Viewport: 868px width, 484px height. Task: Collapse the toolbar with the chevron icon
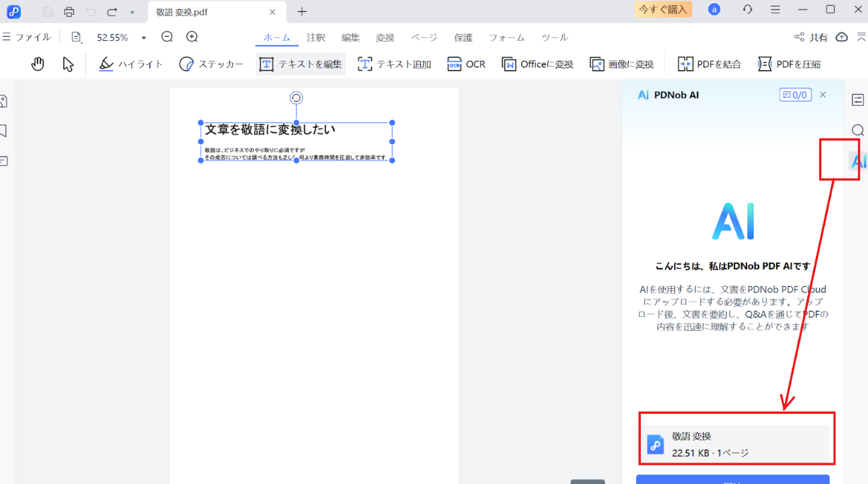pyautogui.click(x=860, y=37)
